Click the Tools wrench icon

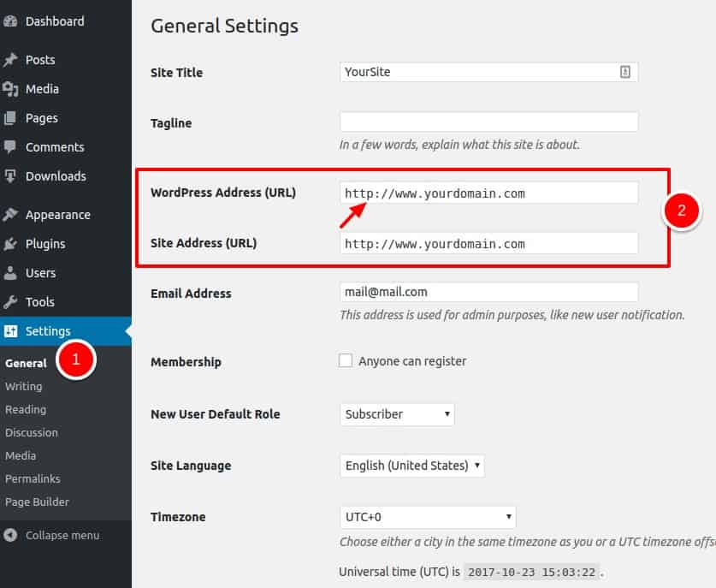pyautogui.click(x=10, y=302)
